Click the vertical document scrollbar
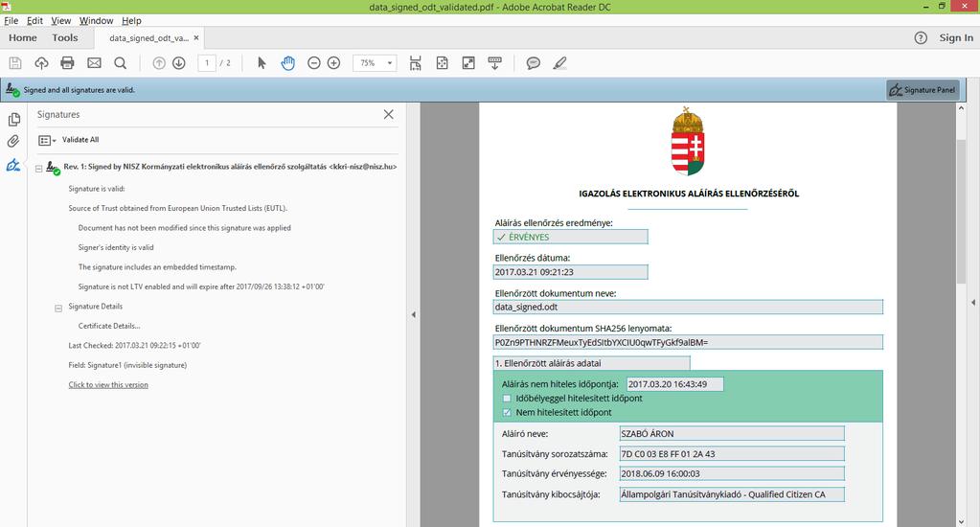 (x=961, y=213)
